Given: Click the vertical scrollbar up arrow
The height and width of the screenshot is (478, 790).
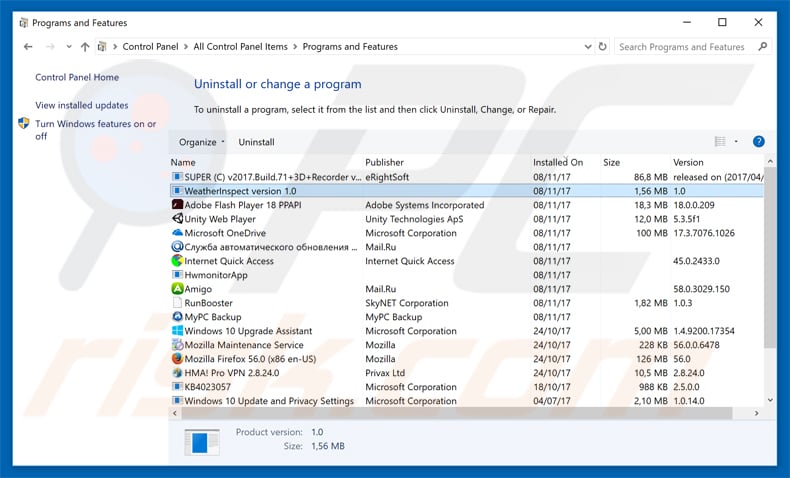Looking at the screenshot, I should 770,161.
